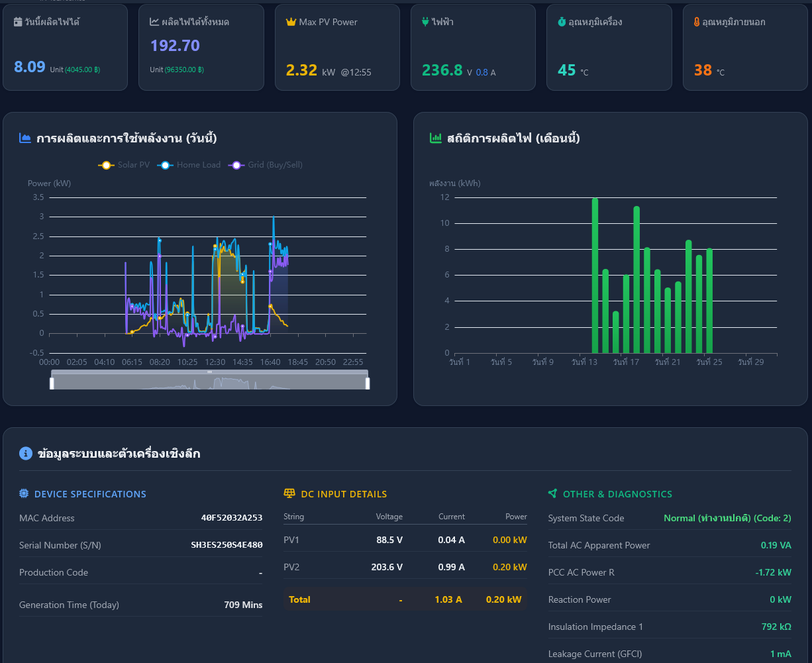Viewport: 812px width, 663px height.
Task: Click the serial number SH3ES250S4E480
Action: 227,545
